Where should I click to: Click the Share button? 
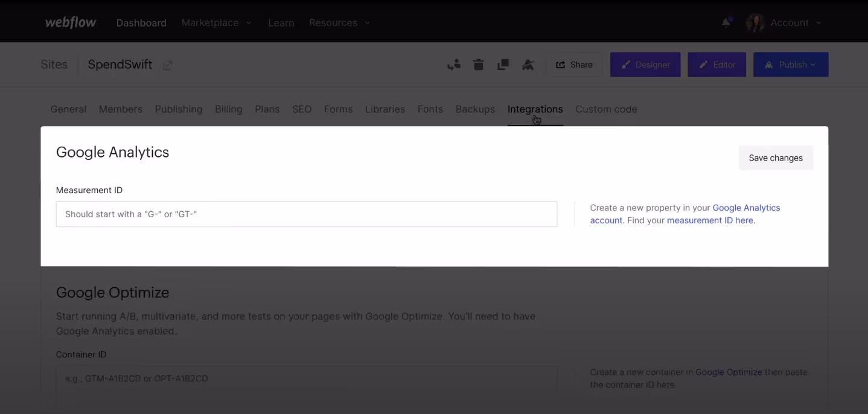point(574,65)
